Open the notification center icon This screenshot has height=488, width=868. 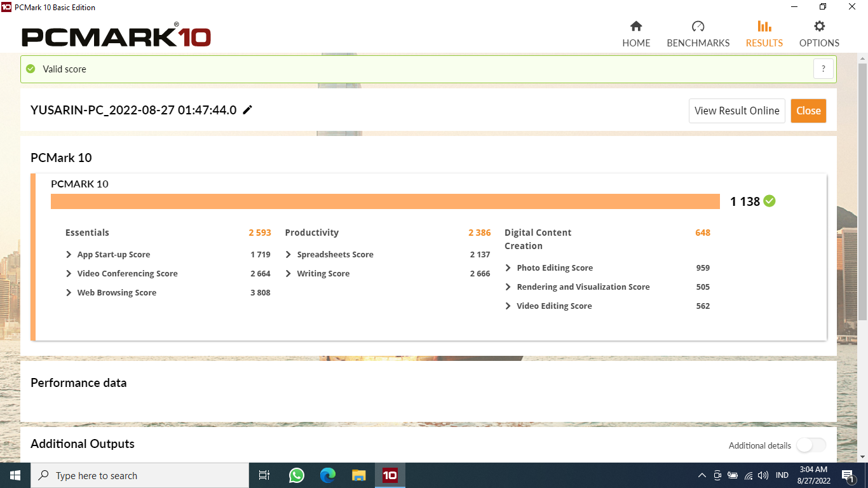[848, 475]
